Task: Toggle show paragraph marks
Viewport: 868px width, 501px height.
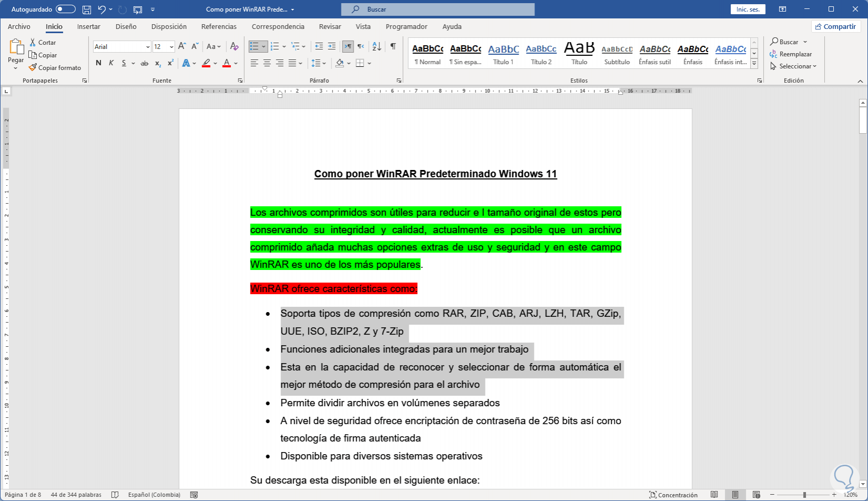Action: coord(393,46)
